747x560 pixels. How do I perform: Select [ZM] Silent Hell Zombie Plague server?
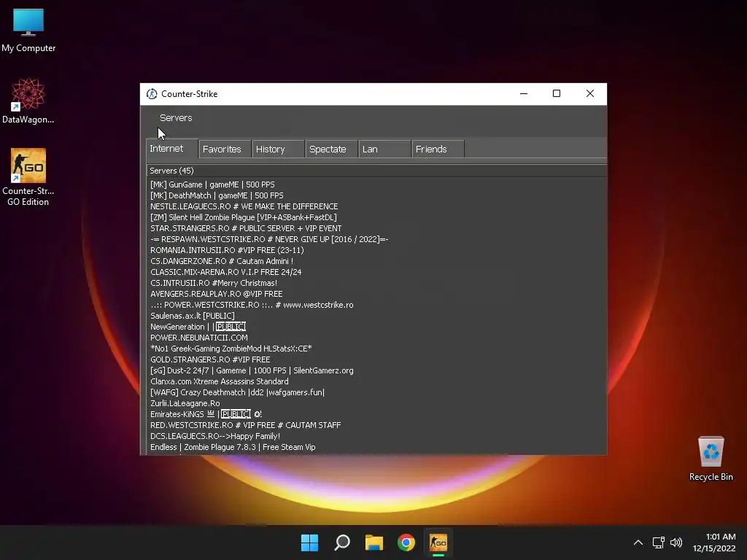(376, 217)
